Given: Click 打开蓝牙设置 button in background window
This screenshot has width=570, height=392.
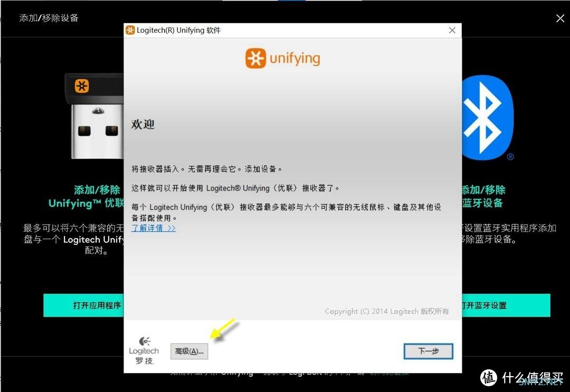Looking at the screenshot, I should 506,305.
